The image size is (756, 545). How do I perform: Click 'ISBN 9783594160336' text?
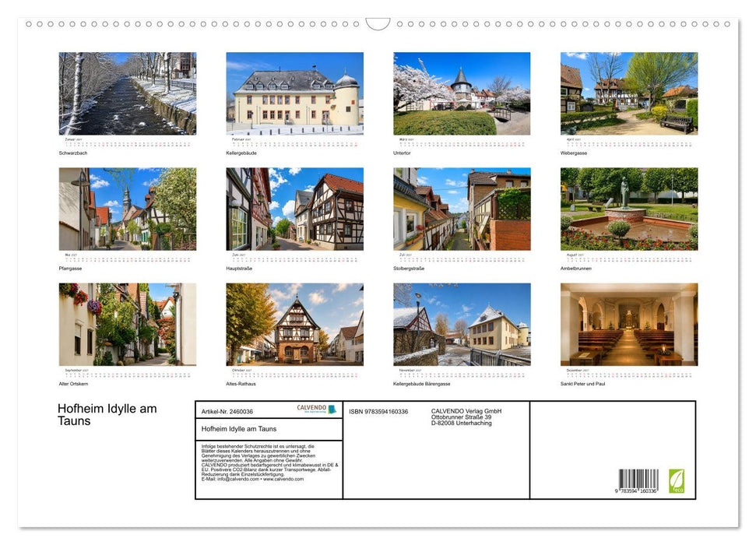pos(378,411)
